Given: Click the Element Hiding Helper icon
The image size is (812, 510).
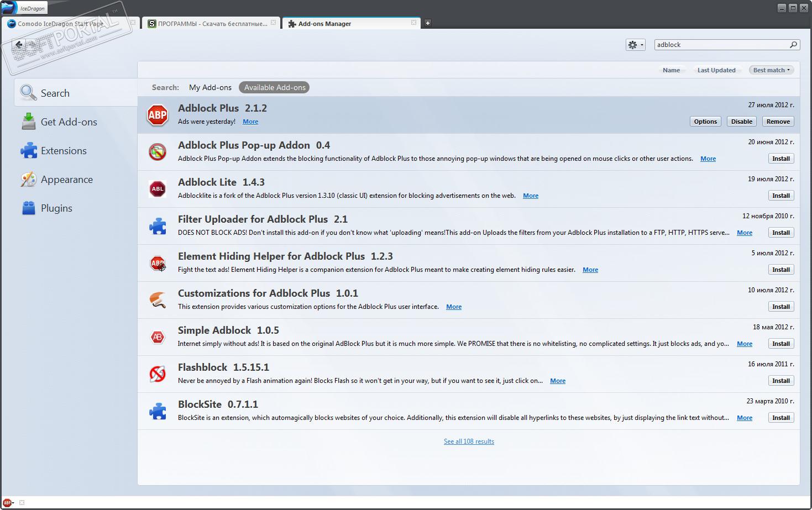Looking at the screenshot, I should (158, 263).
